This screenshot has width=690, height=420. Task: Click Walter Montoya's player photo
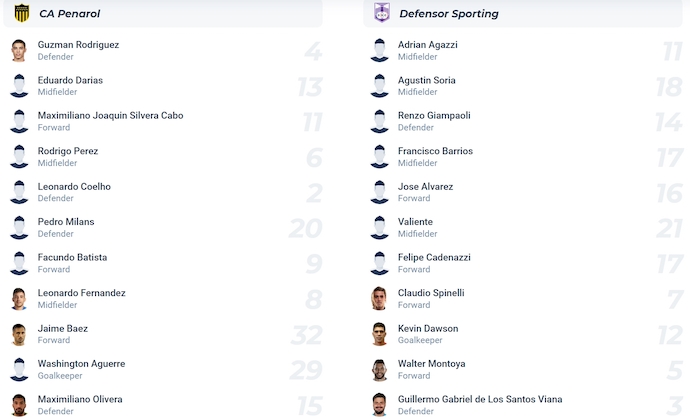(x=379, y=370)
